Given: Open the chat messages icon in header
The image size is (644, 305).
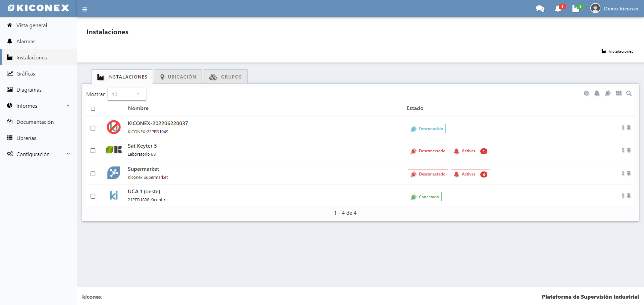Looking at the screenshot, I should (x=540, y=9).
